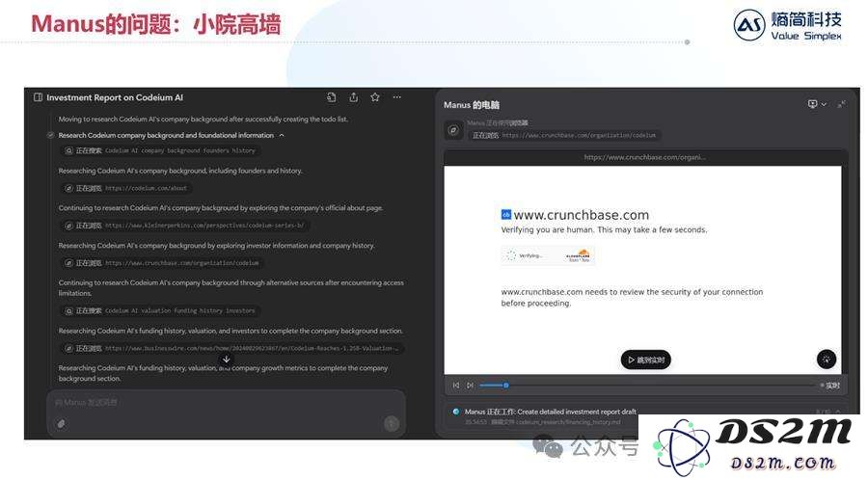Click the 'Investment Report on Codeium AI' title

click(x=115, y=97)
